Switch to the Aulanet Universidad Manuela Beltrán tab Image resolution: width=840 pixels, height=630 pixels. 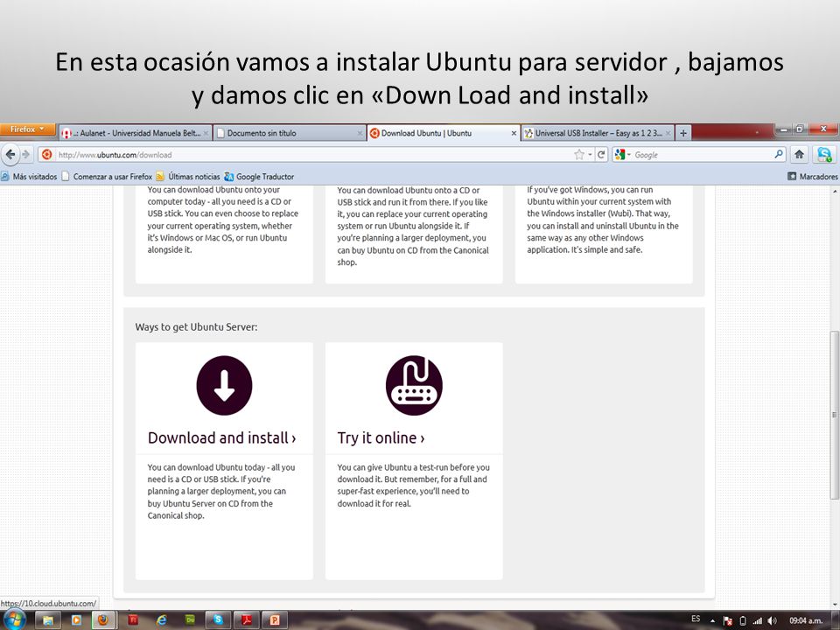[135, 133]
